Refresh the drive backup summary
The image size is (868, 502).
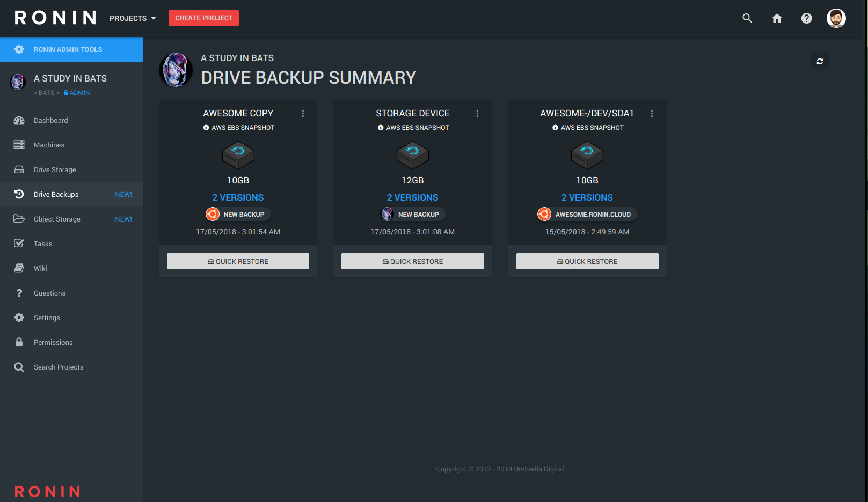(820, 61)
